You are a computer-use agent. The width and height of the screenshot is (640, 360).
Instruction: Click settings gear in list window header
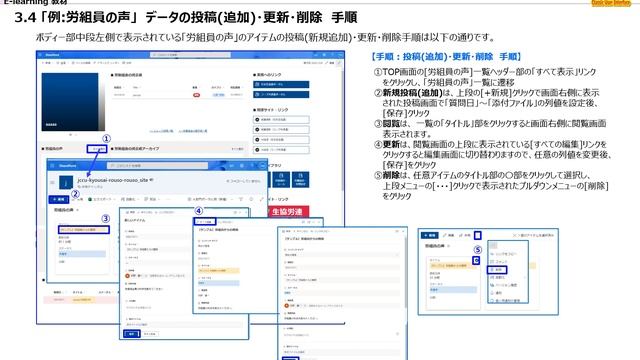242,166
